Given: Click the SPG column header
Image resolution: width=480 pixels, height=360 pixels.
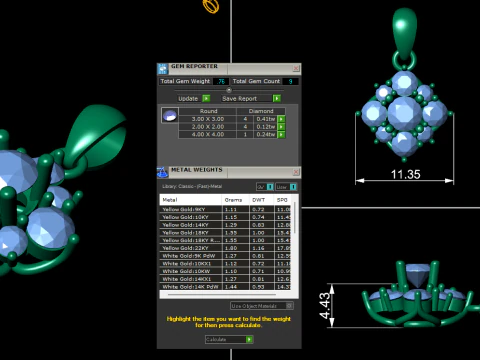Looking at the screenshot, I should [x=283, y=200].
